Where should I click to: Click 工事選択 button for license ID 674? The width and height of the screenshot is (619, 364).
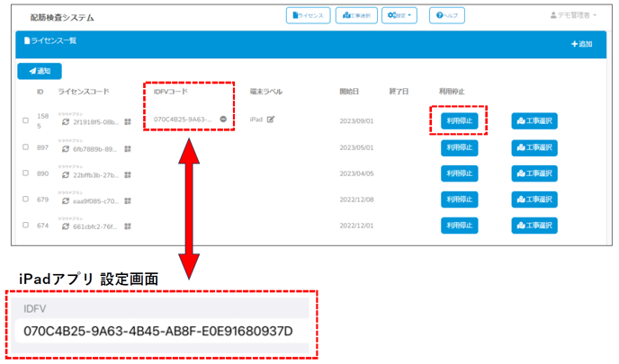click(534, 226)
